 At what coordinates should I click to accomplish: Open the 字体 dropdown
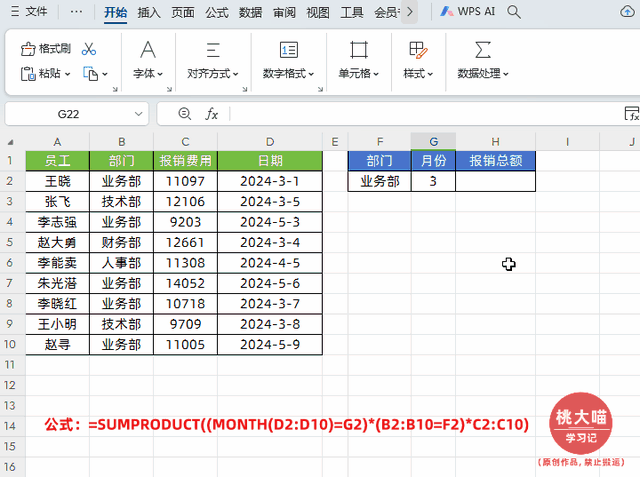point(148,74)
